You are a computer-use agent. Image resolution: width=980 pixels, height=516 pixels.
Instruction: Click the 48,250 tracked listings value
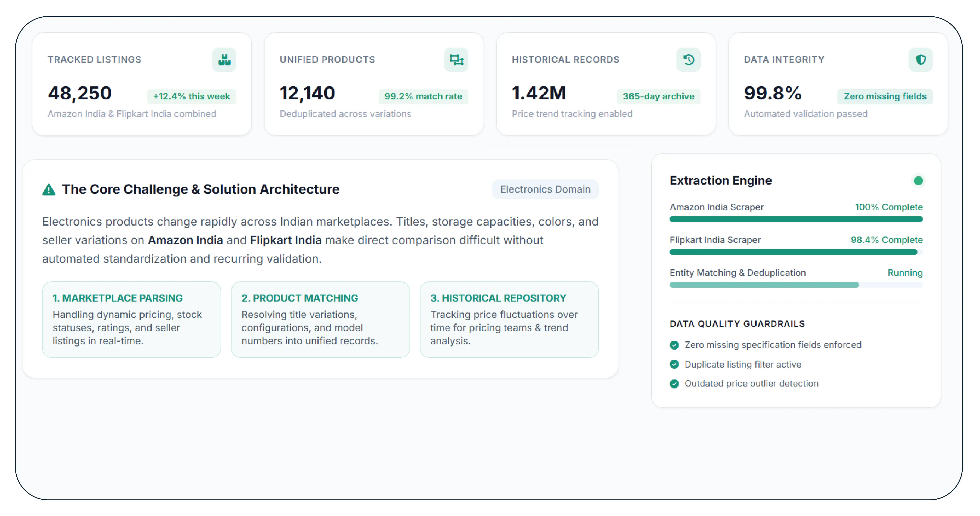click(x=80, y=93)
